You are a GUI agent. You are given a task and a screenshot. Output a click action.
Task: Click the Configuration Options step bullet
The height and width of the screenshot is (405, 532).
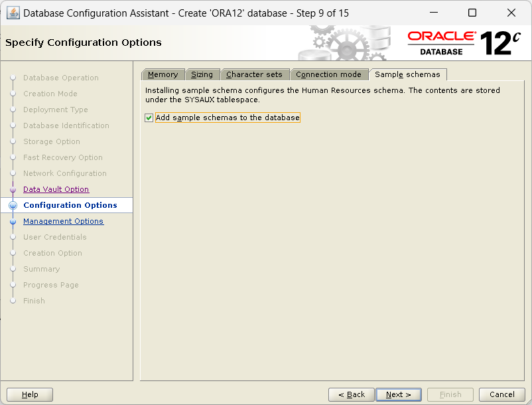coord(13,205)
